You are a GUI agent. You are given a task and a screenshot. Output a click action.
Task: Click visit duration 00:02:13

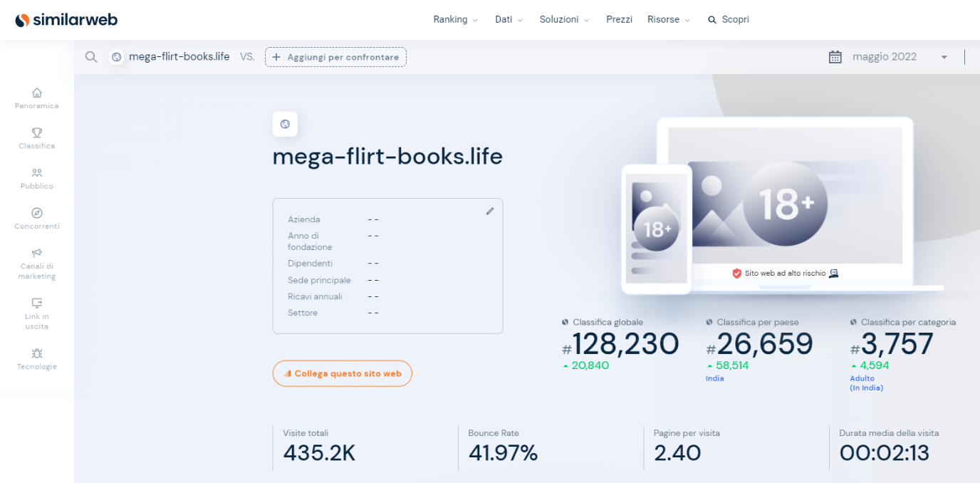click(x=885, y=453)
